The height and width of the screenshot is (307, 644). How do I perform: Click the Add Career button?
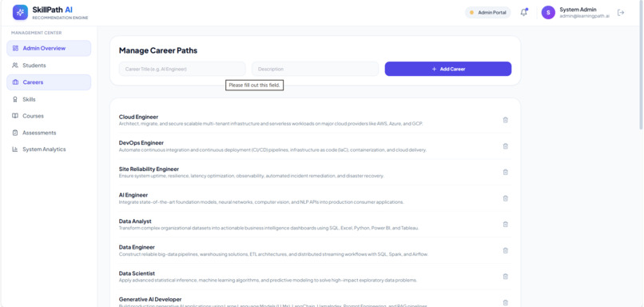click(x=448, y=69)
